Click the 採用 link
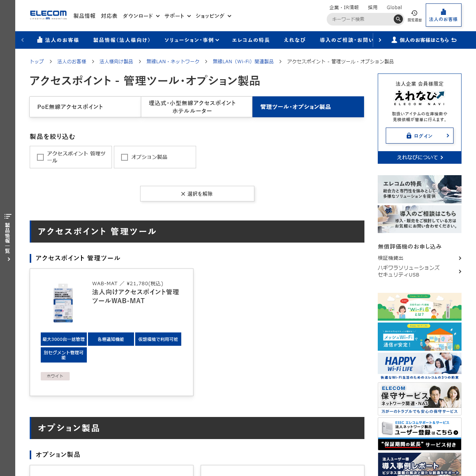This screenshot has width=476, height=476. click(373, 7)
